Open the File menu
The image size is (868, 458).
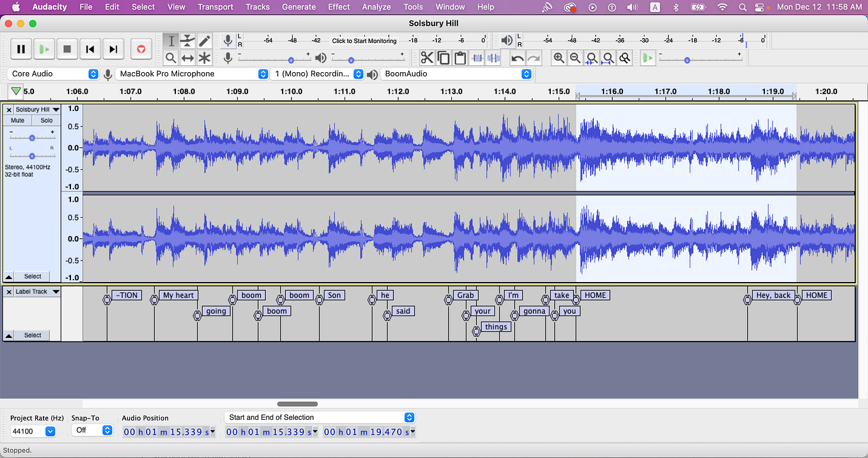(x=86, y=7)
